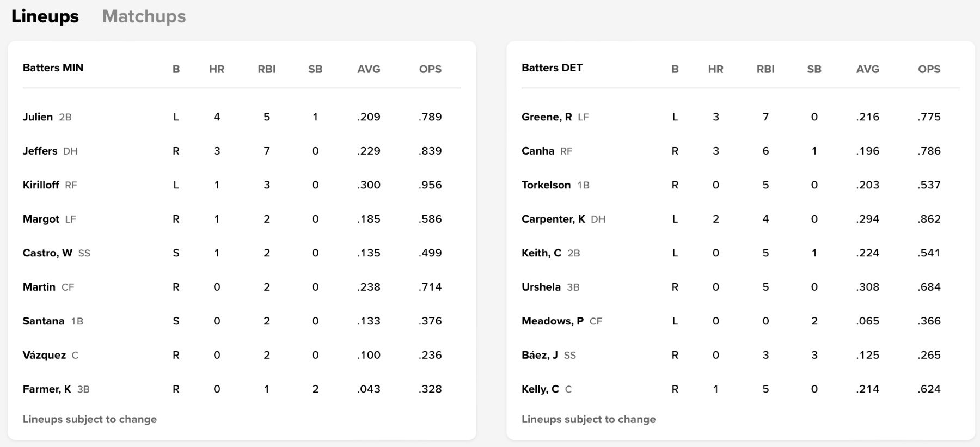
Task: Select Carpenter, K in DET lineup
Action: tap(553, 219)
